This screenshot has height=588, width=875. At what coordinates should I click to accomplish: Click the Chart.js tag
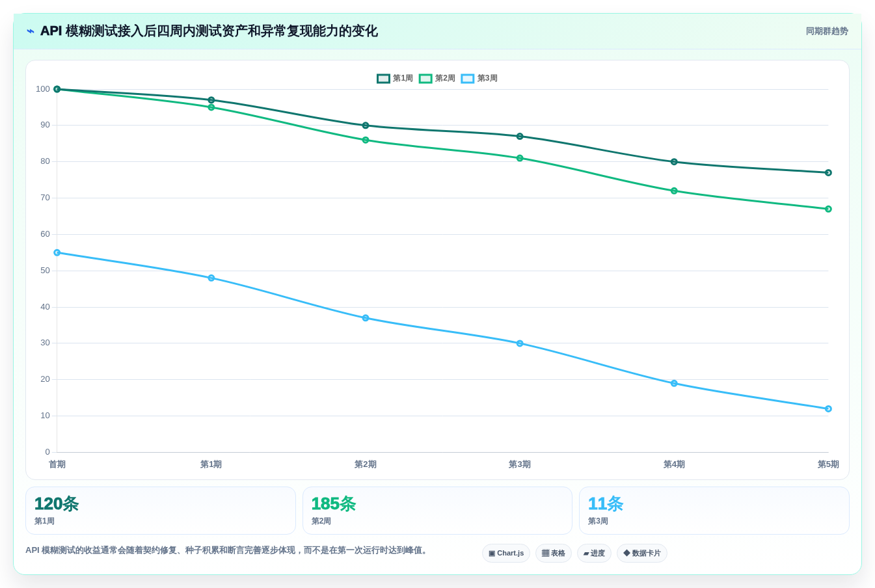[x=506, y=554]
